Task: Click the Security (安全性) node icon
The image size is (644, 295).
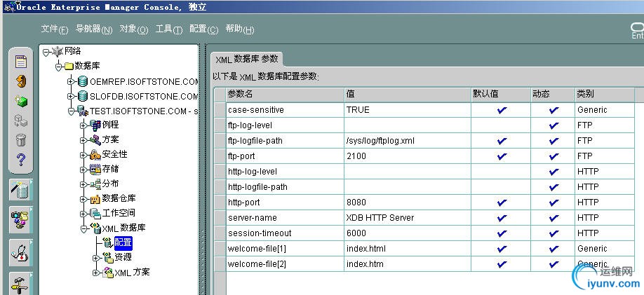Action: [95, 155]
